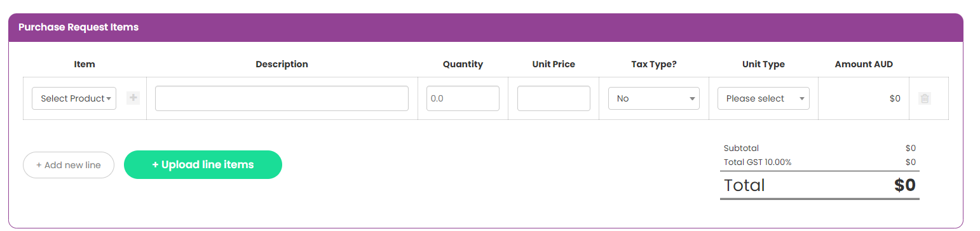Viewport: 980px width, 231px height.
Task: Focus the Description text field
Action: (282, 98)
